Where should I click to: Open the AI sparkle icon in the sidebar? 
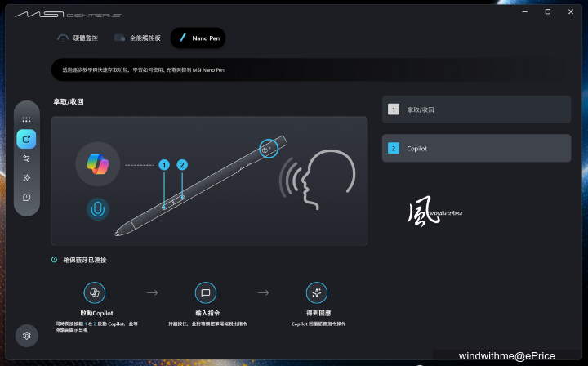26,178
